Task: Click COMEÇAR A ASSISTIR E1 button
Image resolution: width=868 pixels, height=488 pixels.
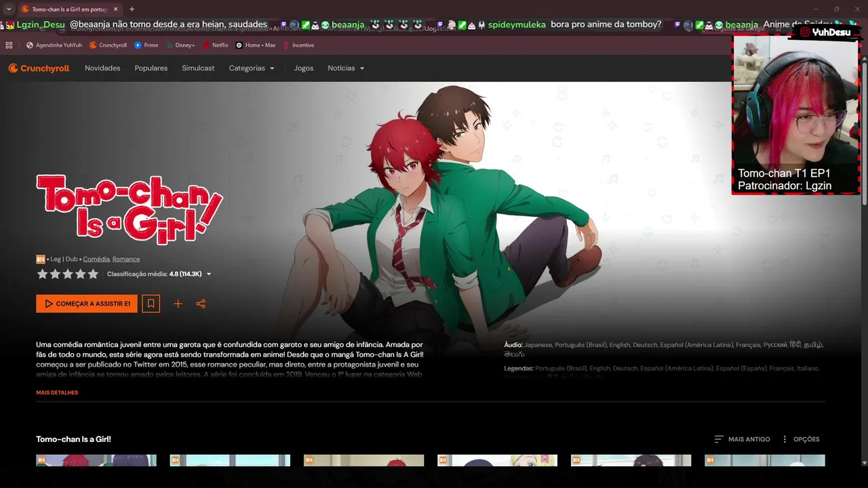Action: [87, 304]
